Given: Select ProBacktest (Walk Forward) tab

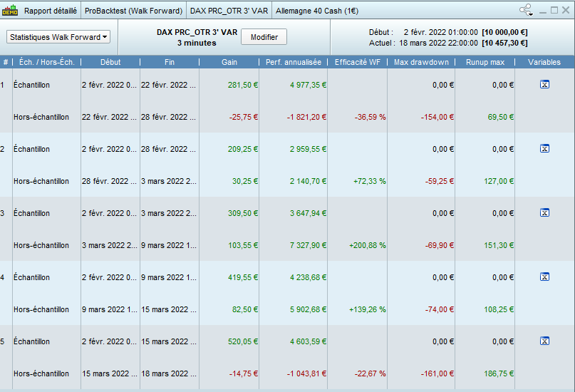Looking at the screenshot, I should (x=133, y=11).
